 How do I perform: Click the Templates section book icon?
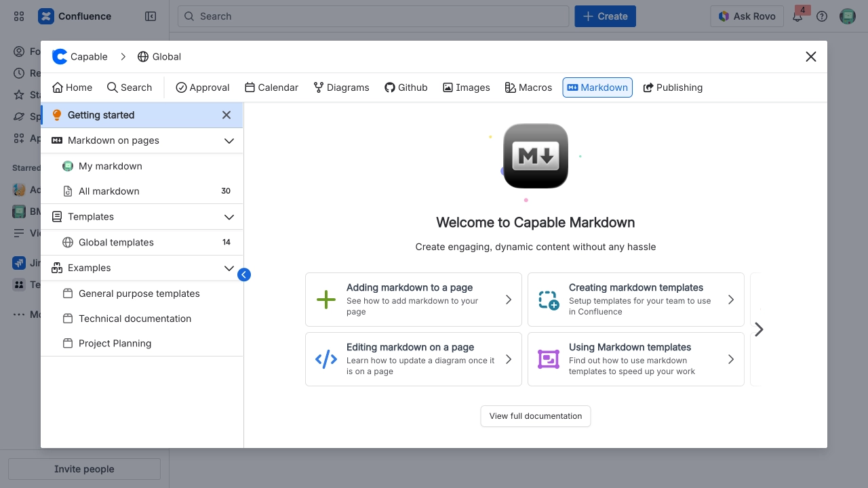tap(57, 217)
